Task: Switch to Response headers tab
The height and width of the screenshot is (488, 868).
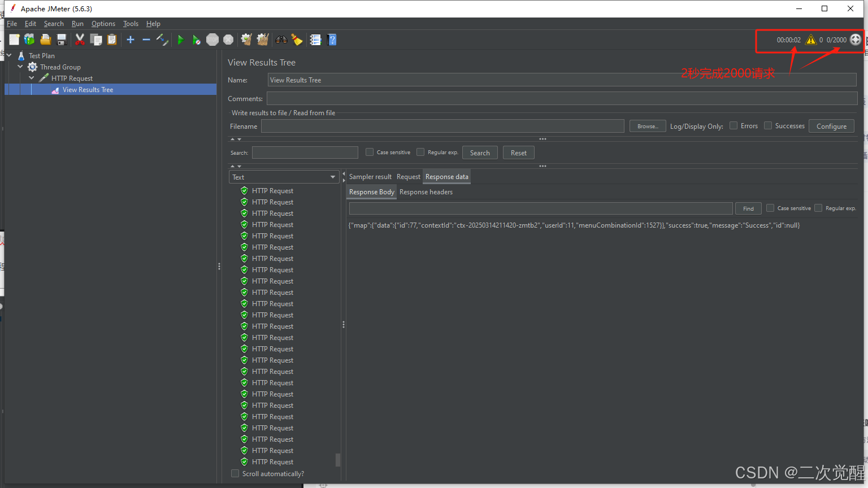Action: click(x=426, y=192)
